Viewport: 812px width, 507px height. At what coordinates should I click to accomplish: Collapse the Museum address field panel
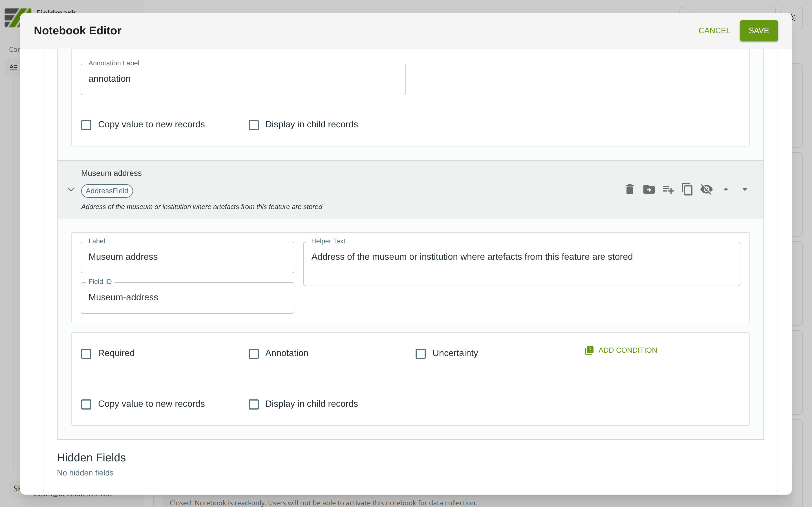pos(71,190)
